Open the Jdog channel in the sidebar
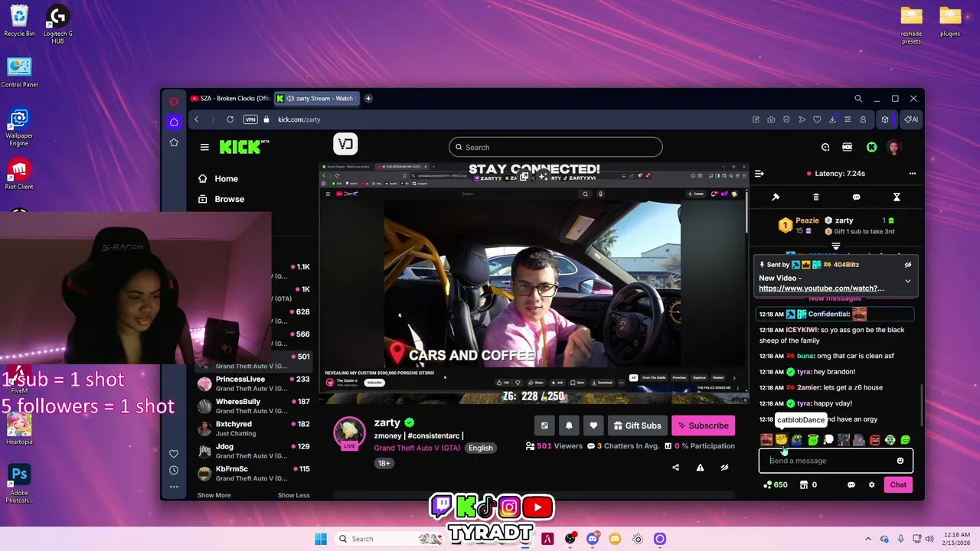 click(x=254, y=451)
